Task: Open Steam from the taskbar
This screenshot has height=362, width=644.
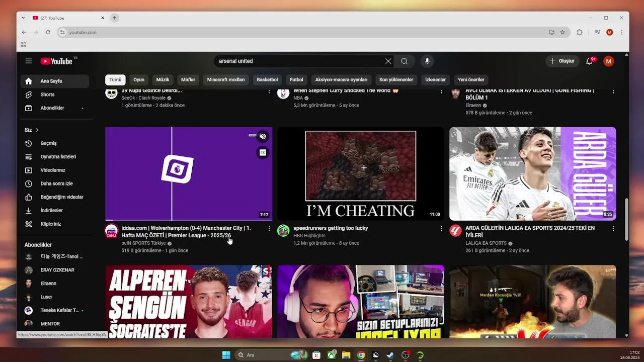Action: tap(390, 355)
